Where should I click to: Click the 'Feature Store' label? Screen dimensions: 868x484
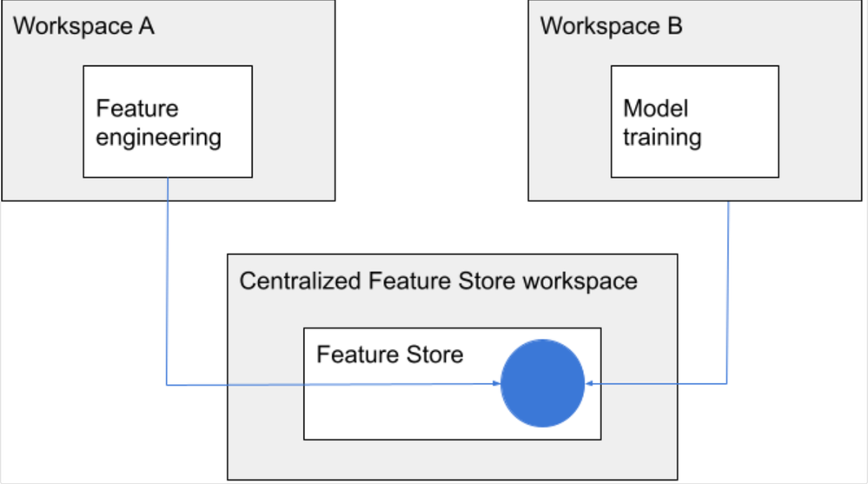pyautogui.click(x=390, y=355)
